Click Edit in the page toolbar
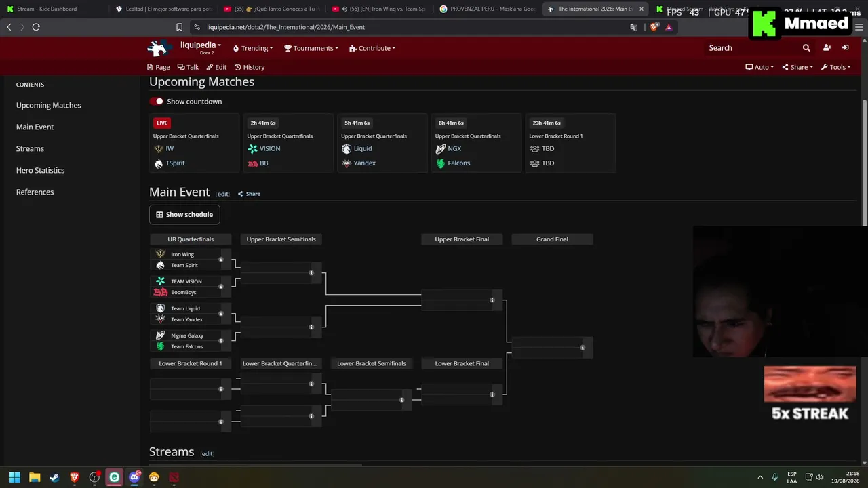Viewport: 868px width, 488px height. point(216,67)
